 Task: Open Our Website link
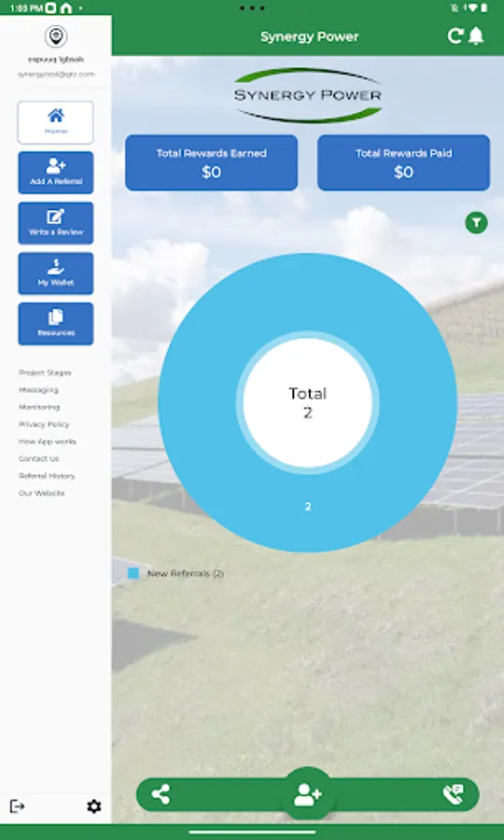click(41, 493)
